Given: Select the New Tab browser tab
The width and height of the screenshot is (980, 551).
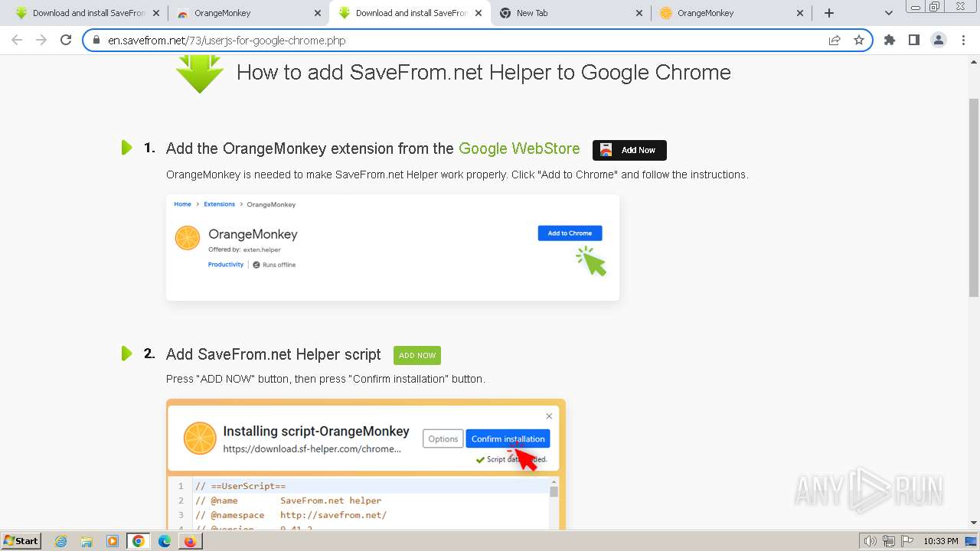Looking at the screenshot, I should coord(570,13).
